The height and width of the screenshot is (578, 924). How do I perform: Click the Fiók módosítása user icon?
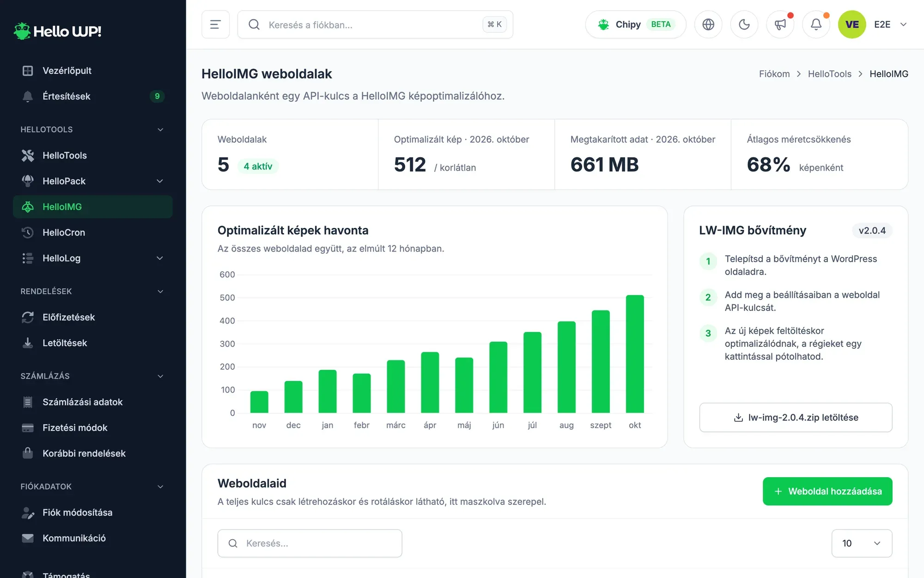[28, 512]
